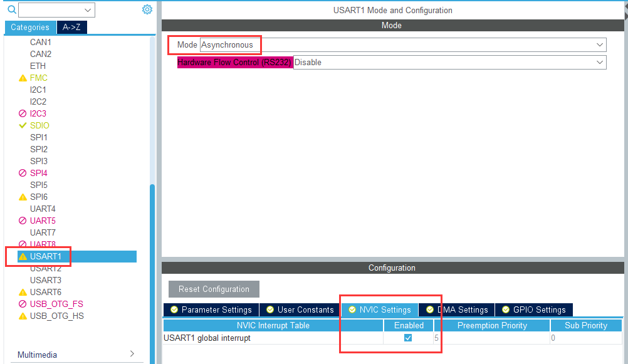
Task: Open the DMA Settings tab
Action: (x=457, y=309)
